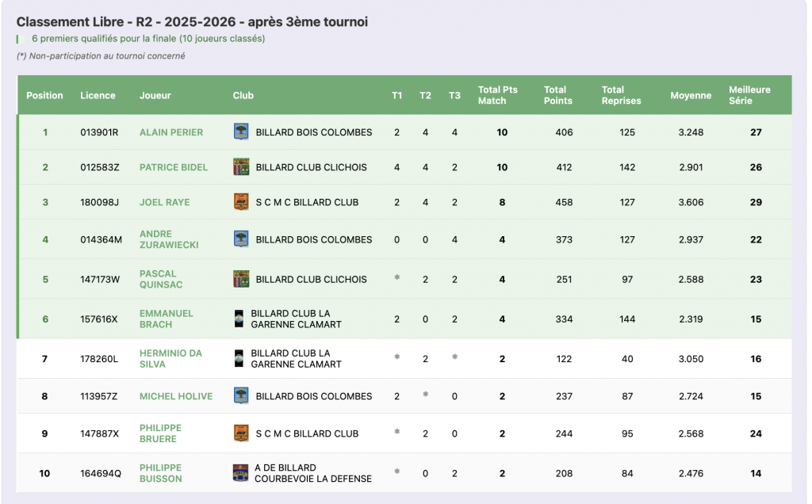Screen dimensions: 812x504
Task: Click the Moyenne column header
Action: 691,95
